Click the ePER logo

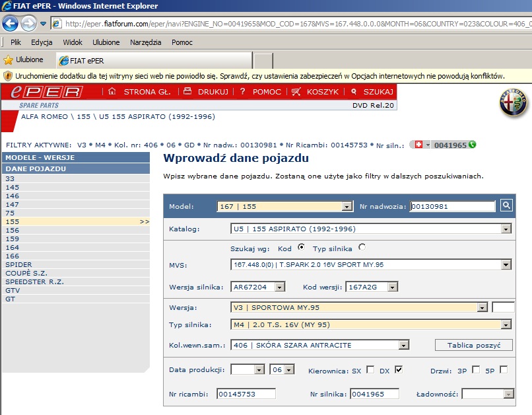click(46, 92)
